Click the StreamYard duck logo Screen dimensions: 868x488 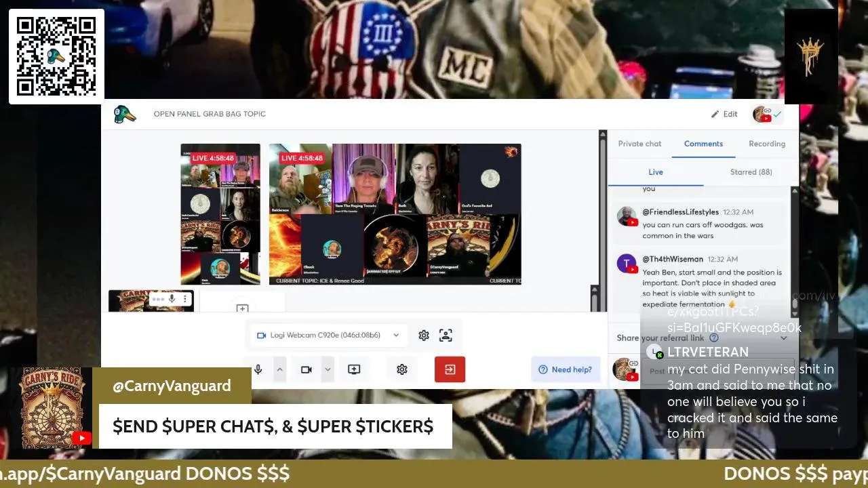[x=124, y=114]
